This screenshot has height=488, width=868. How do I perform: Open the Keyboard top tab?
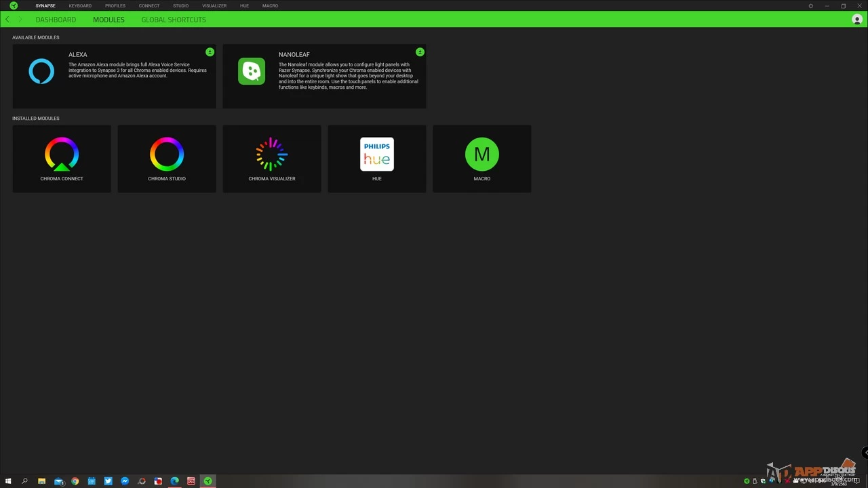pos(80,5)
